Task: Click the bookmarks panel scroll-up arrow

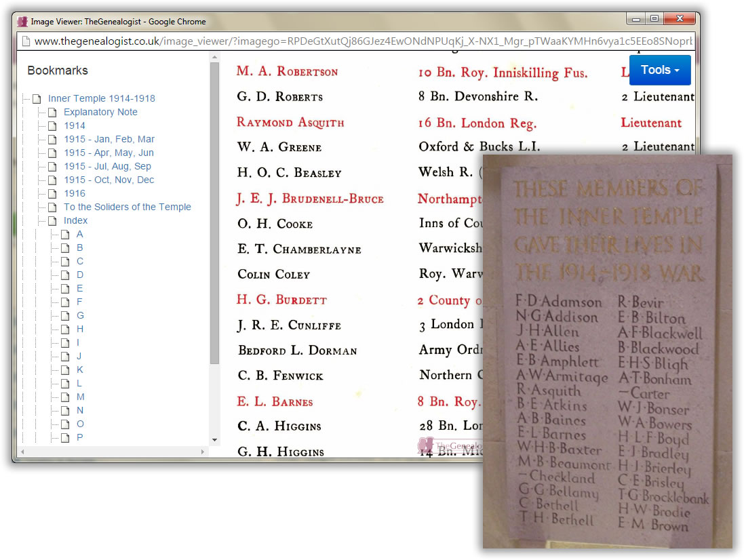Action: coord(214,57)
